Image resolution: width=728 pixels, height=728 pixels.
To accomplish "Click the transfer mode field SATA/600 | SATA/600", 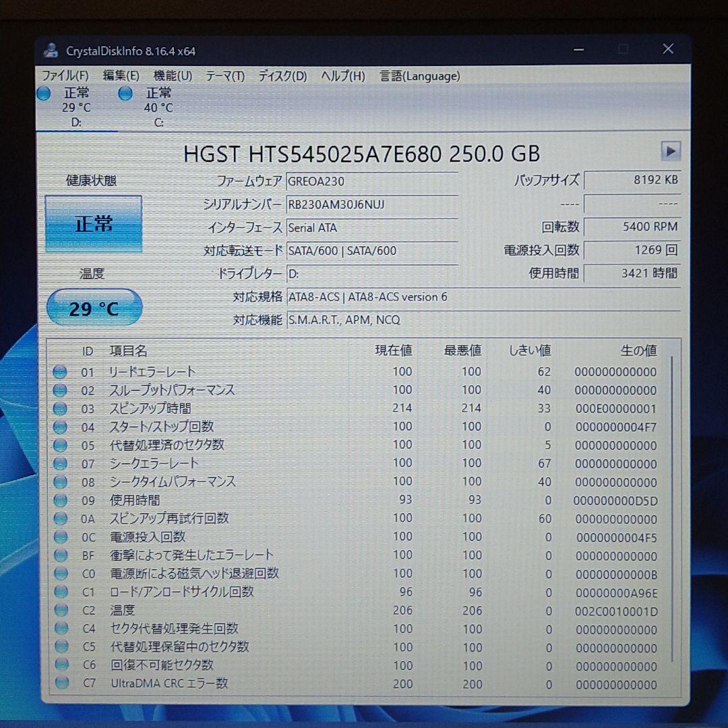I will click(x=372, y=251).
